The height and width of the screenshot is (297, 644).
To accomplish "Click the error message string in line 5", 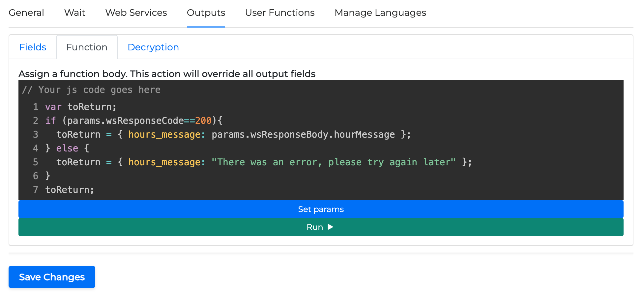I will pyautogui.click(x=333, y=162).
